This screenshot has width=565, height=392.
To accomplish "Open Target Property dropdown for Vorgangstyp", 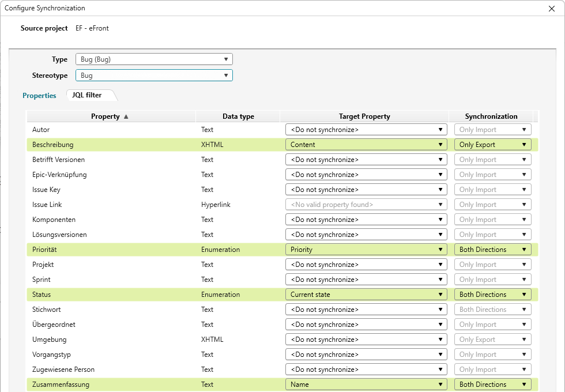I will 366,355.
